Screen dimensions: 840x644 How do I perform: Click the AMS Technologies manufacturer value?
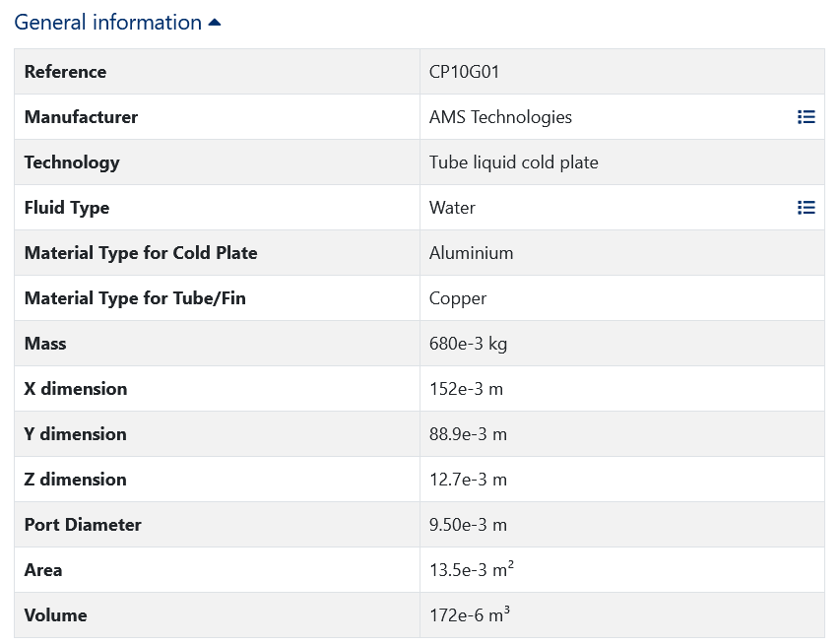[x=500, y=117]
